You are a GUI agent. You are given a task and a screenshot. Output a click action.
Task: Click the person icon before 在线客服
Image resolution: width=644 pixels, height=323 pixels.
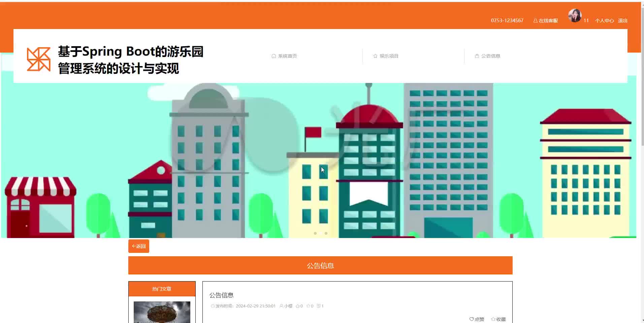[x=535, y=21]
